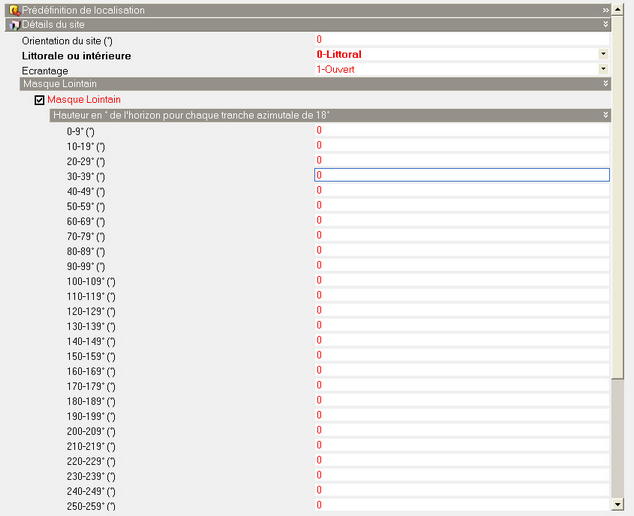
Task: Click the 250-259° horizon height field
Action: 460,505
